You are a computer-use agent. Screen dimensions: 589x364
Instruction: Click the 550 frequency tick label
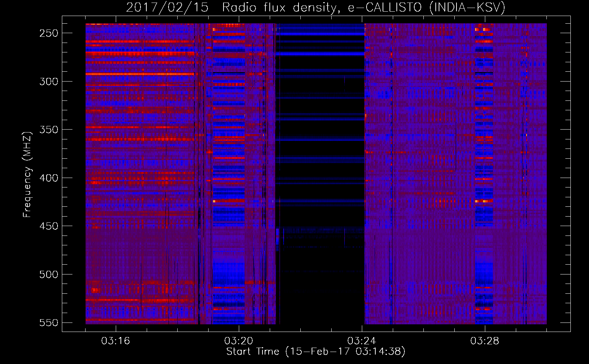tap(49, 323)
